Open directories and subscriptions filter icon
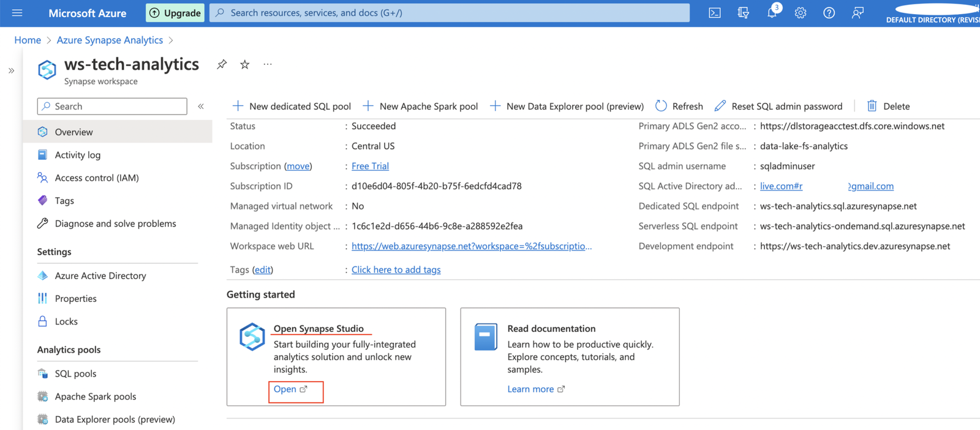980x430 pixels. pos(743,13)
